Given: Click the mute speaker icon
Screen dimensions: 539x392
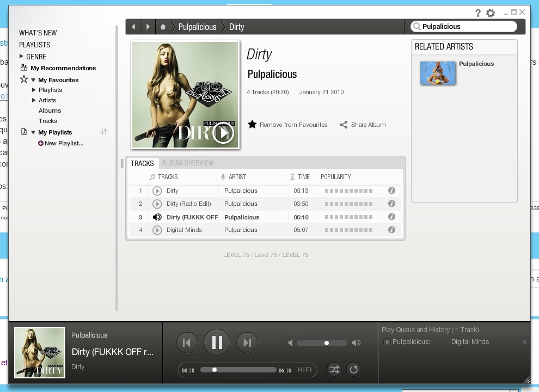Looking at the screenshot, I should click(x=290, y=343).
